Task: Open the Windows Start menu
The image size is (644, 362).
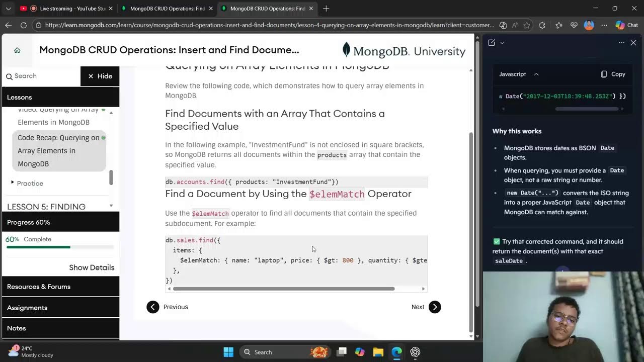Action: click(x=228, y=352)
